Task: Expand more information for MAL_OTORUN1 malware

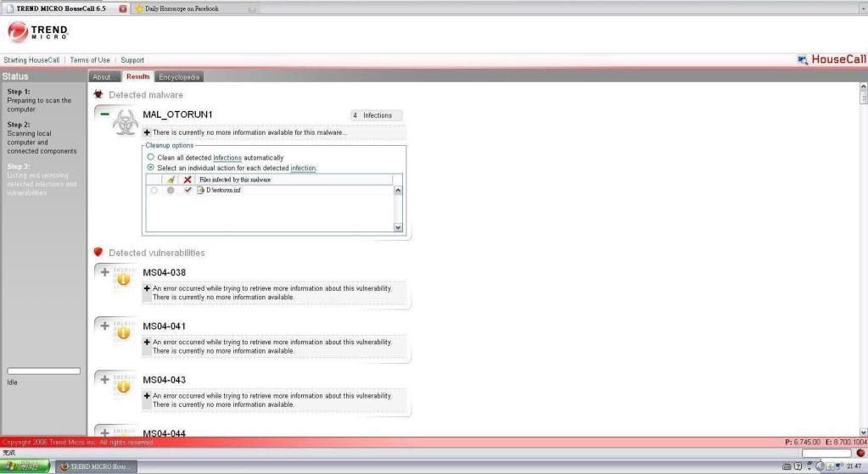Action: (x=147, y=132)
